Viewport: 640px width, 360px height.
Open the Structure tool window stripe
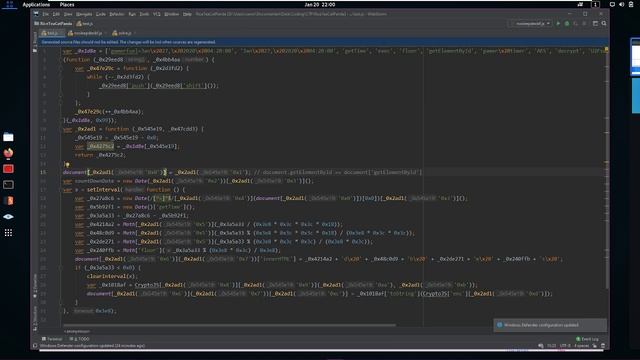(35, 318)
